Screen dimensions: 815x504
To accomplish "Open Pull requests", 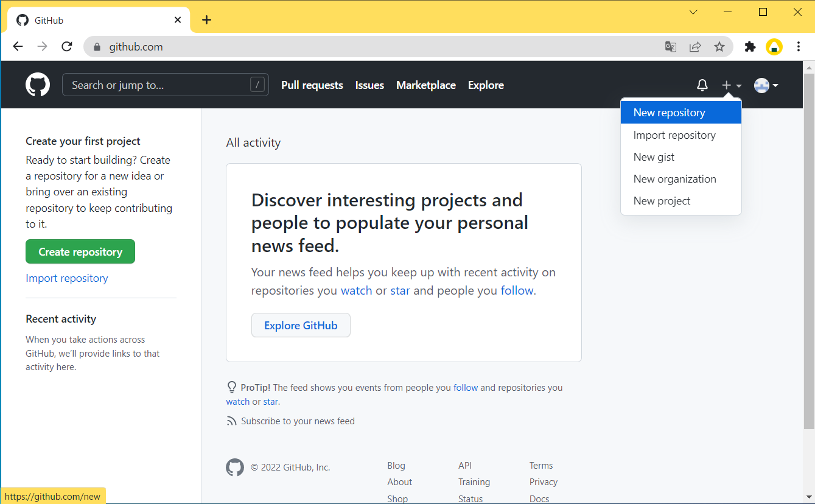I will point(312,85).
